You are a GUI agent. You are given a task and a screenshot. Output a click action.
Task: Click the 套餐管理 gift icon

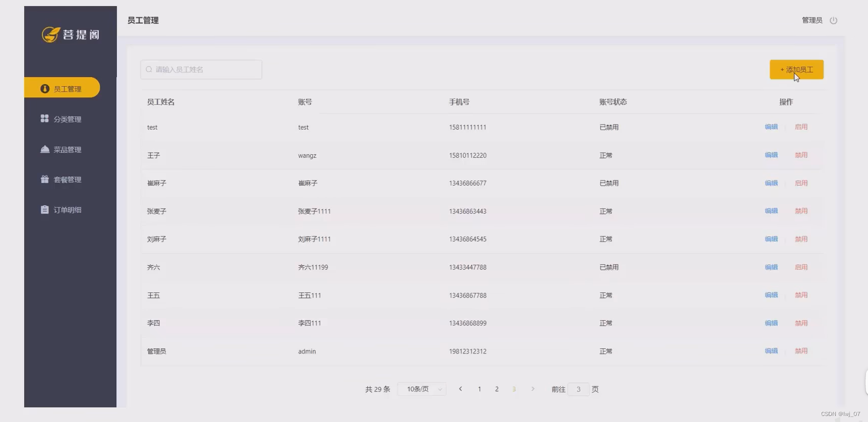pos(45,179)
